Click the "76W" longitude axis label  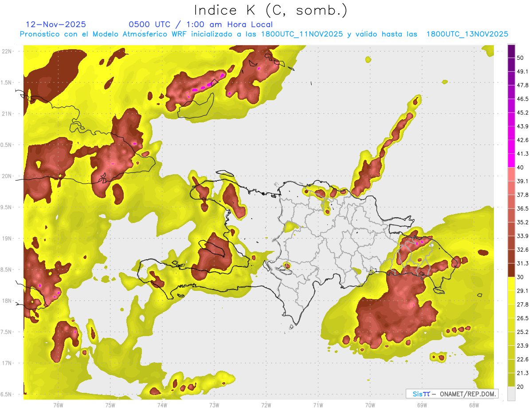tap(58, 405)
